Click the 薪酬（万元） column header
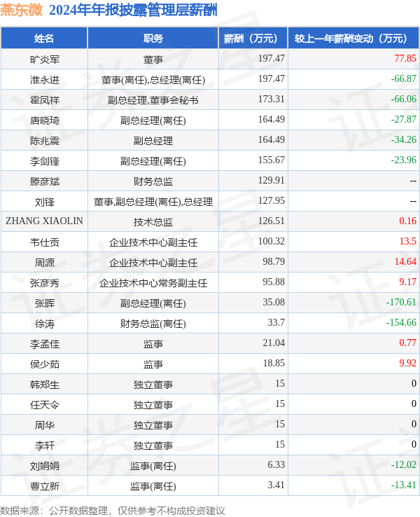 coord(253,39)
